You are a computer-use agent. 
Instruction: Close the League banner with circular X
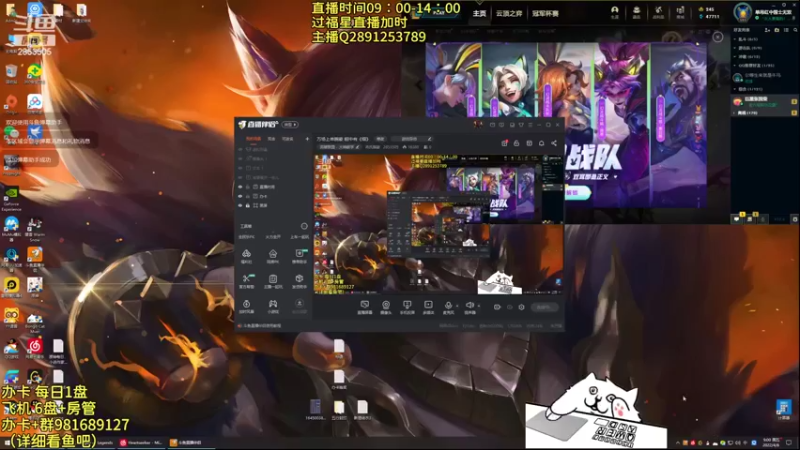717,37
